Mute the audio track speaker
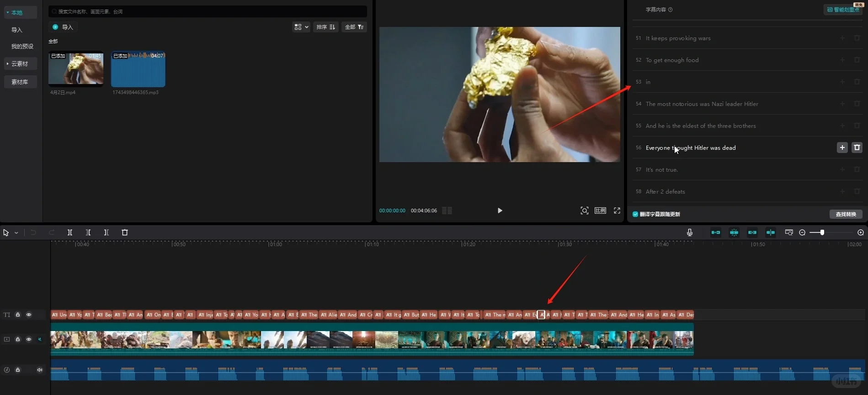Screen dimensions: 868x395 [40, 370]
